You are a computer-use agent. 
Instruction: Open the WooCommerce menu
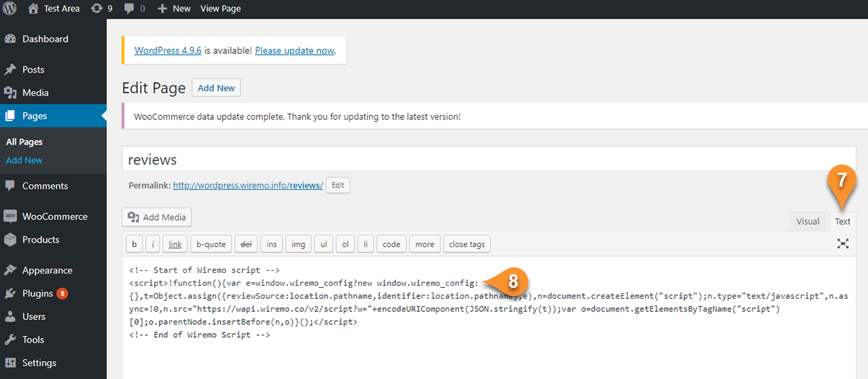click(x=53, y=216)
